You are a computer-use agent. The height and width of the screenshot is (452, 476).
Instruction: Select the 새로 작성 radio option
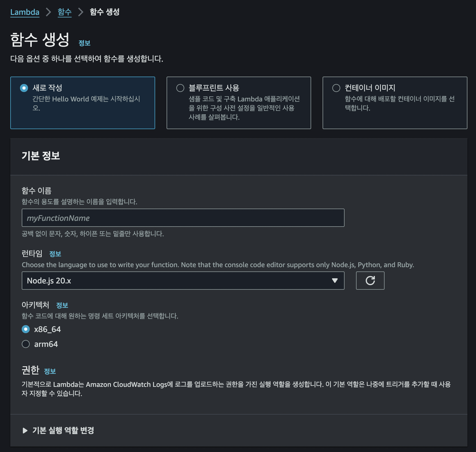(x=24, y=88)
